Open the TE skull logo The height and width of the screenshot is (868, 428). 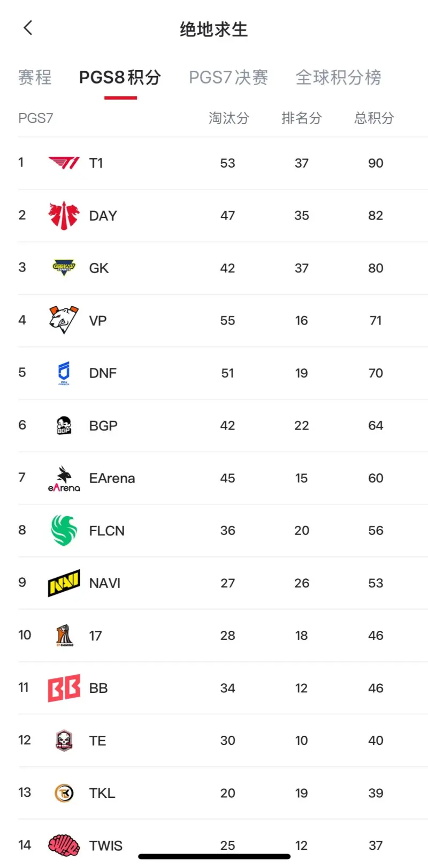click(x=64, y=740)
